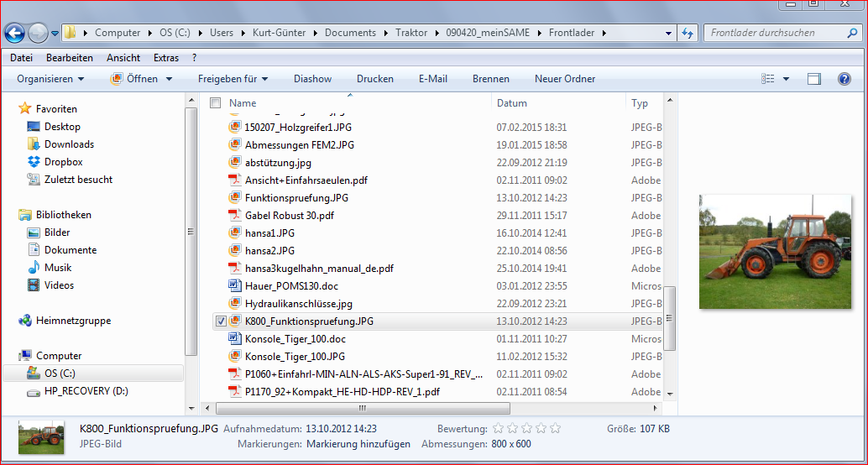Screen dimensions: 868x465
Task: Open the Extras menu
Action: tap(166, 58)
